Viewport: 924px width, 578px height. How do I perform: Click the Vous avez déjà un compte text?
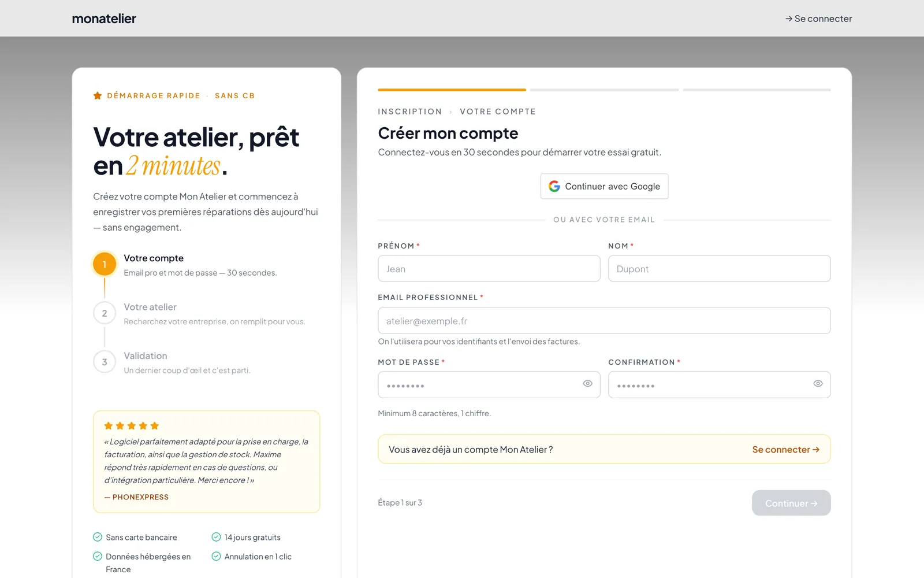tap(471, 450)
